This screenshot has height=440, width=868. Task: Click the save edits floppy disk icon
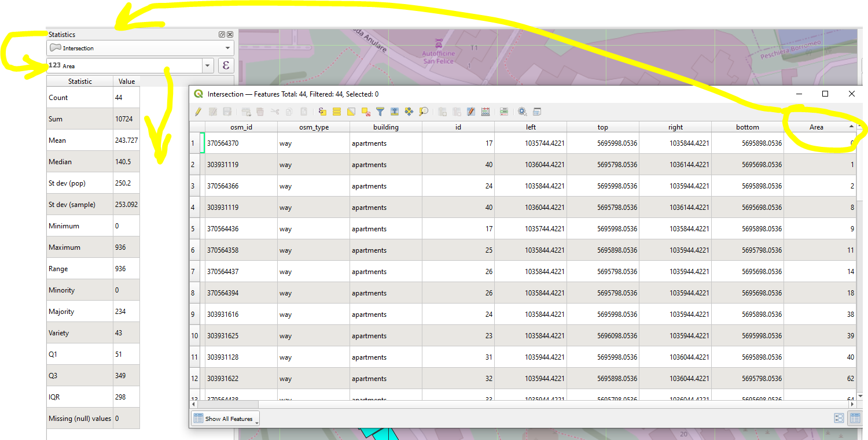(x=227, y=112)
